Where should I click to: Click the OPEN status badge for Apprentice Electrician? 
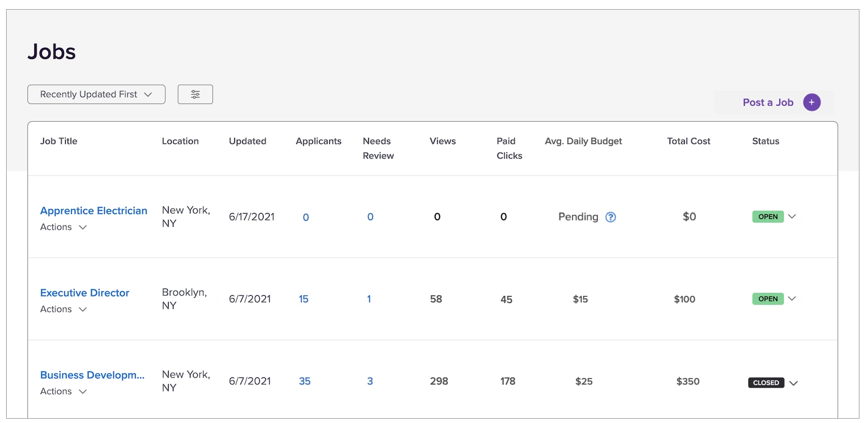[x=768, y=217]
